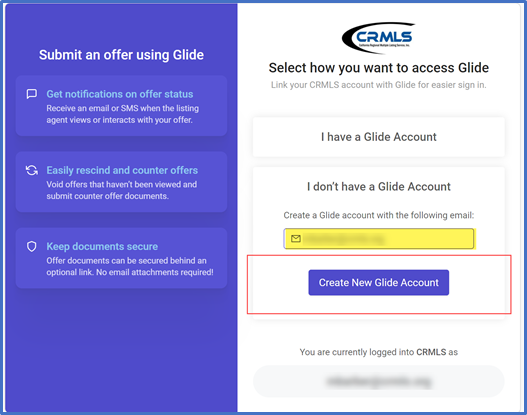Image resolution: width=527 pixels, height=415 pixels.
Task: Click the shield secure documents icon
Action: coord(32,246)
